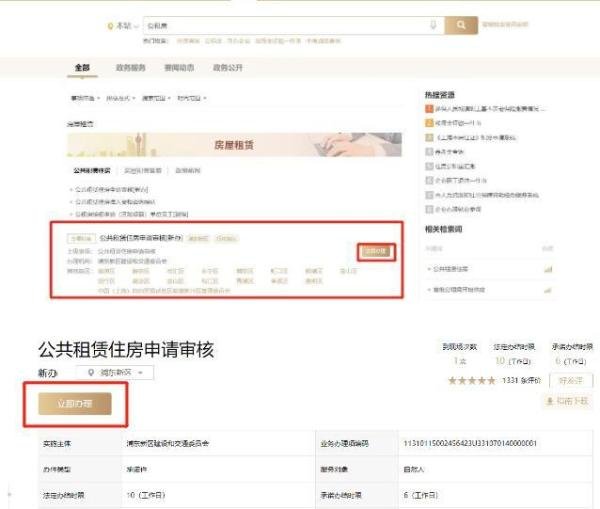Click 公共租赁住房 in 相关检索词 list
600x509 pixels.
tap(450, 269)
